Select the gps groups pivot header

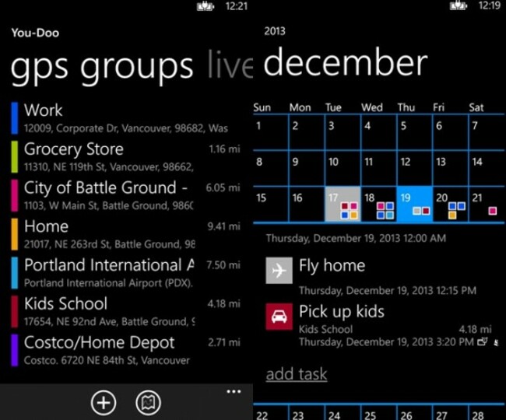[101, 67]
